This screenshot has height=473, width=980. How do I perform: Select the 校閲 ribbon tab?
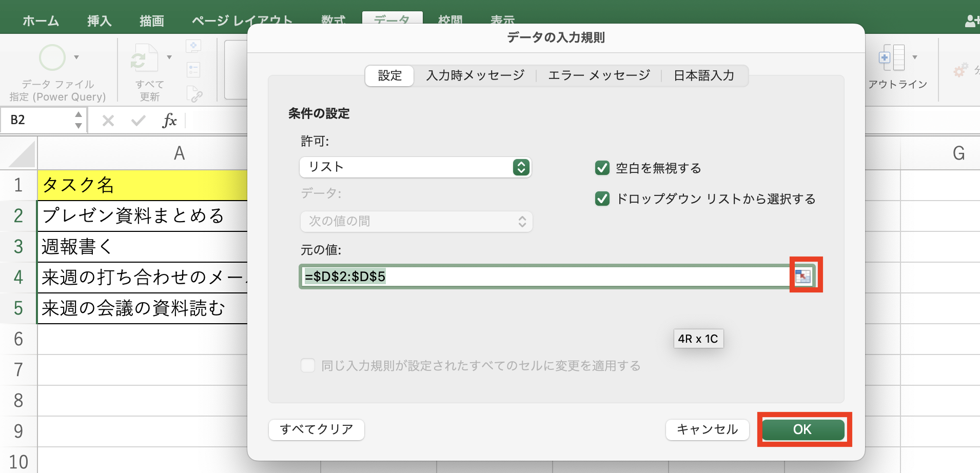(450, 19)
